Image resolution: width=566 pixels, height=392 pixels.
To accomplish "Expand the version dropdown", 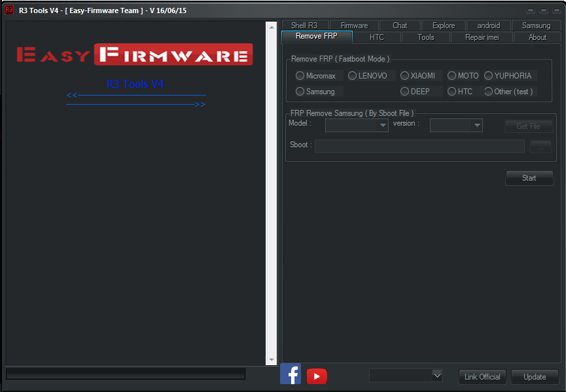I will point(477,125).
